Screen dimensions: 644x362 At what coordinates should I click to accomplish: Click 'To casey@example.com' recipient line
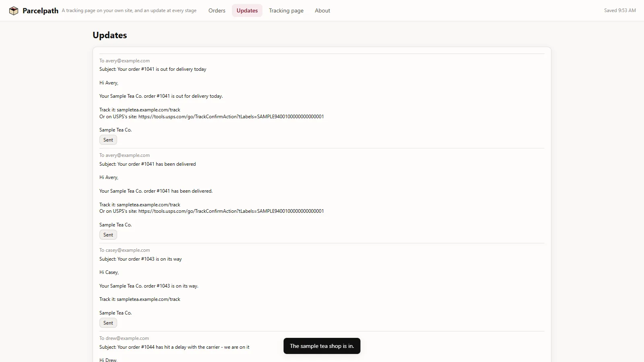click(125, 250)
